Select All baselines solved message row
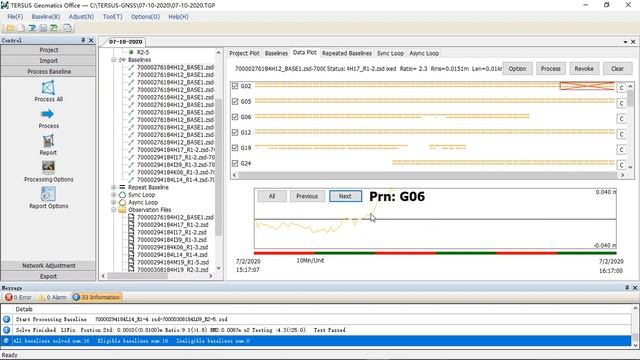This screenshot has height=360, width=640. 316,341
